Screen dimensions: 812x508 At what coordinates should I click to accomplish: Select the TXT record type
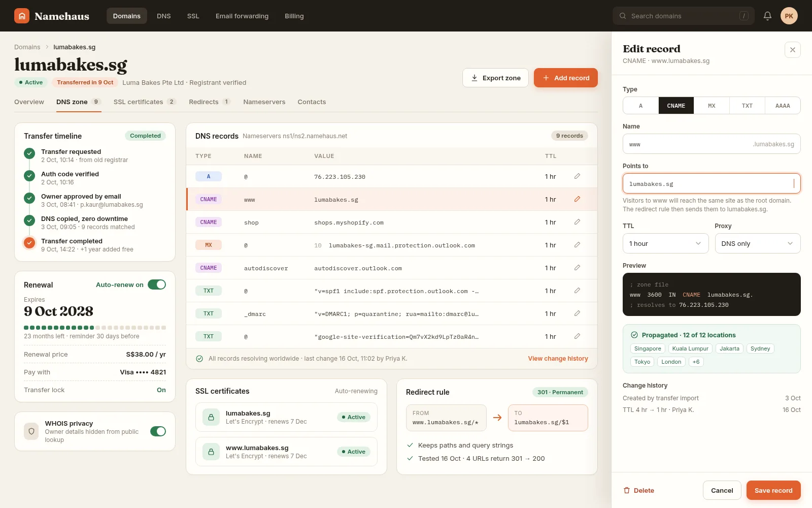747,106
